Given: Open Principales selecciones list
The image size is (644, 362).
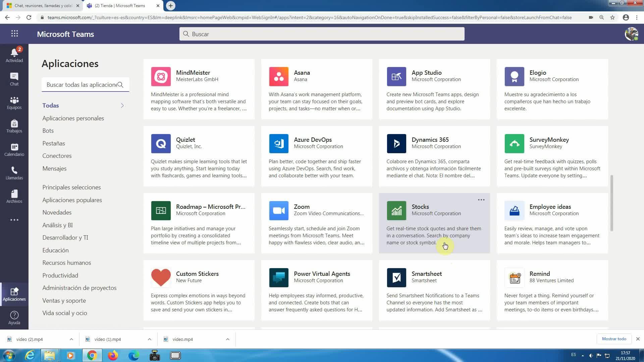Looking at the screenshot, I should pyautogui.click(x=71, y=187).
